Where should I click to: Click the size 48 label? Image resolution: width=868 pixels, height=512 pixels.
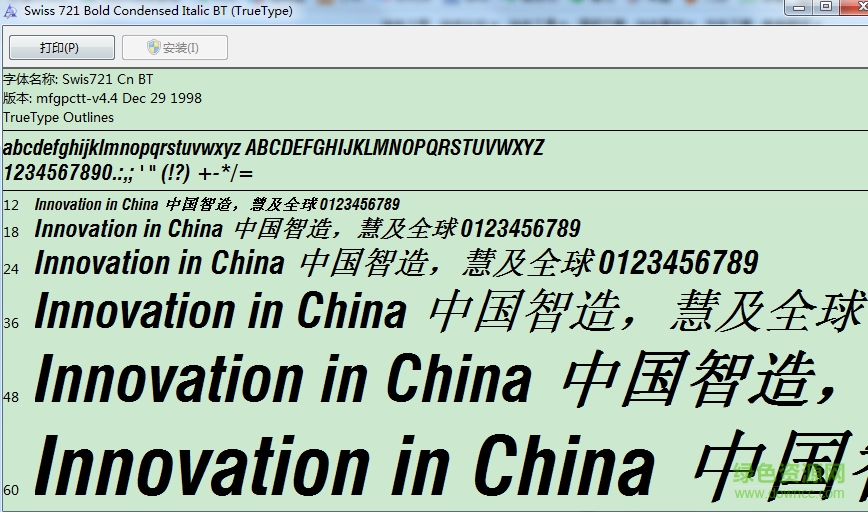(x=11, y=397)
